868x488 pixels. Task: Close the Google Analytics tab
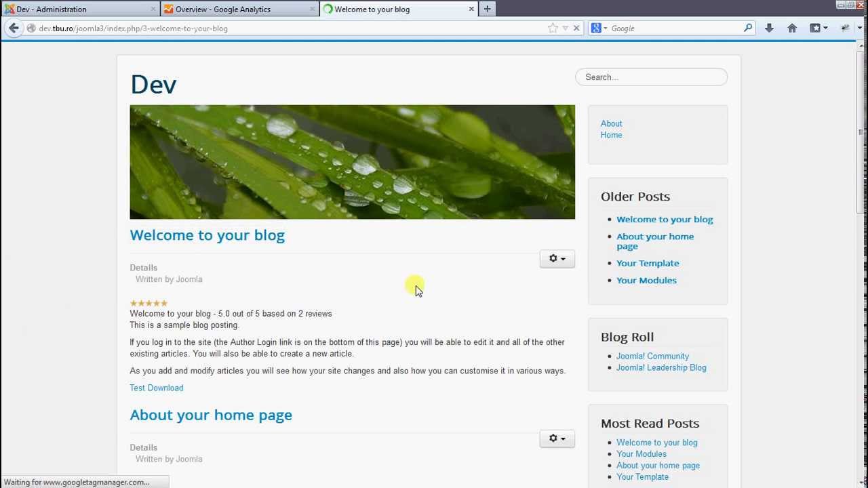313,9
